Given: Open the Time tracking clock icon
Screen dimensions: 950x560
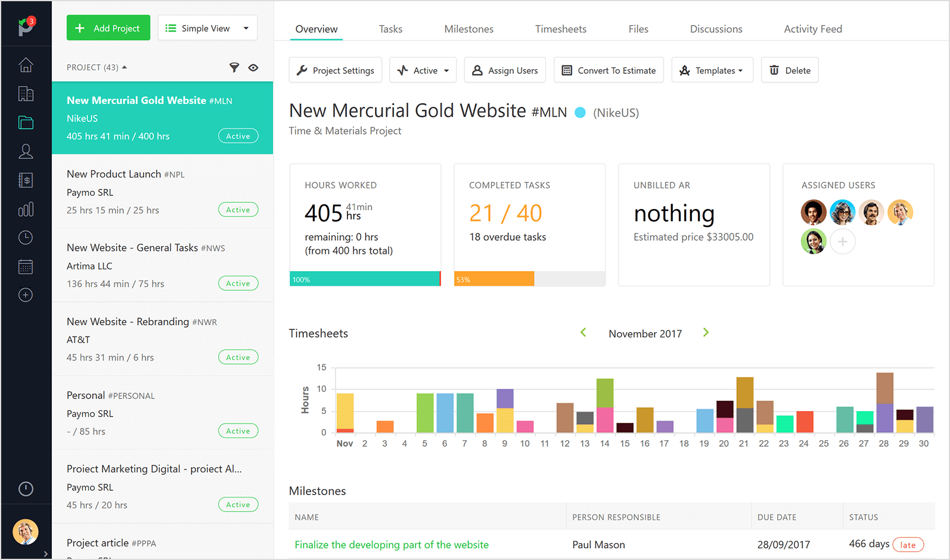Looking at the screenshot, I should pos(26,238).
